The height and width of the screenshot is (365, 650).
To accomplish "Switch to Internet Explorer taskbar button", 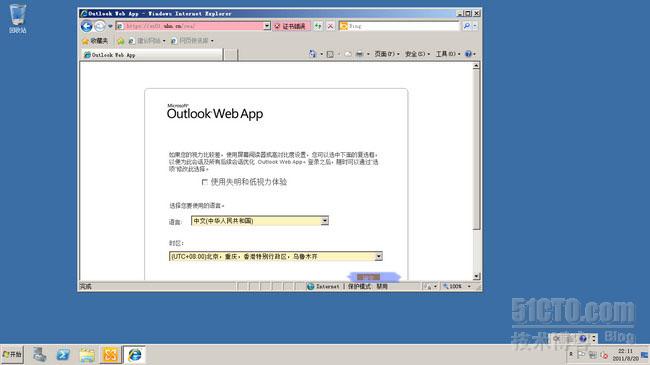I will (135, 355).
